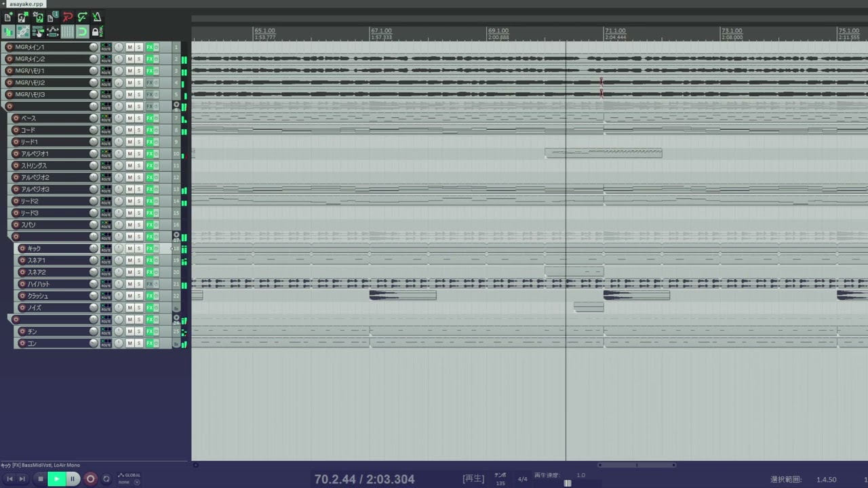Image resolution: width=868 pixels, height=488 pixels.
Task: Click the horizontal arrange scrollbar
Action: point(636,465)
